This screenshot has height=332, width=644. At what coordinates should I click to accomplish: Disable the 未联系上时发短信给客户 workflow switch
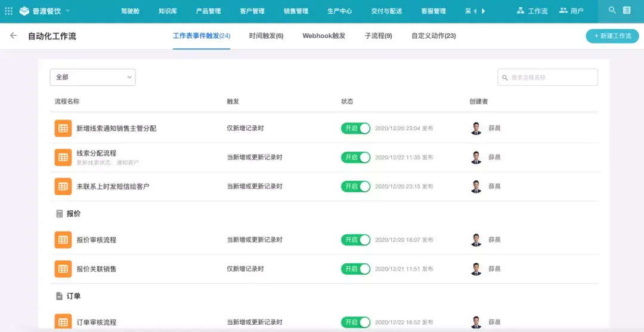355,186
